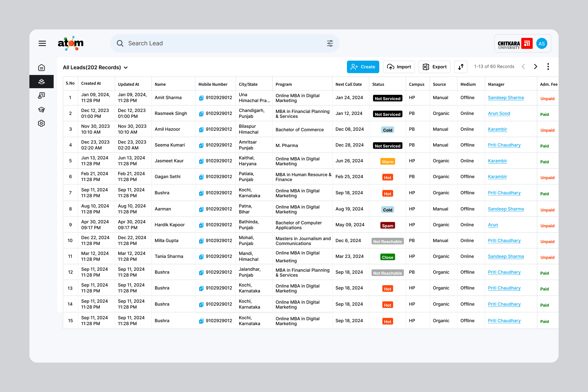Click the sort arrows icon button
Viewport: 588px width, 392px height.
[461, 67]
